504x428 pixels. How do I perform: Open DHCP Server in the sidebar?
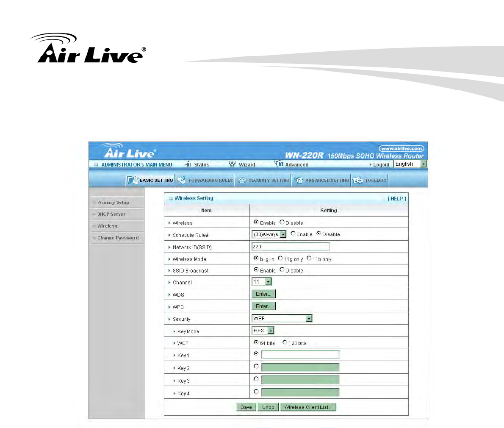pos(111,214)
